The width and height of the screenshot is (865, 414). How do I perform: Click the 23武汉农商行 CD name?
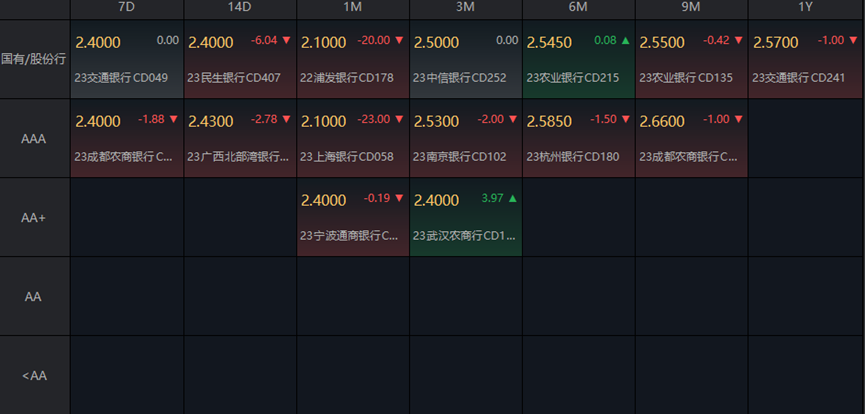tap(464, 236)
